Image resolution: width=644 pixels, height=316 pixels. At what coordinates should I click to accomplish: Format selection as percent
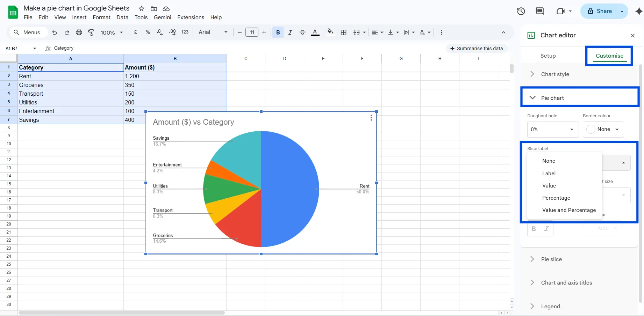point(148,32)
